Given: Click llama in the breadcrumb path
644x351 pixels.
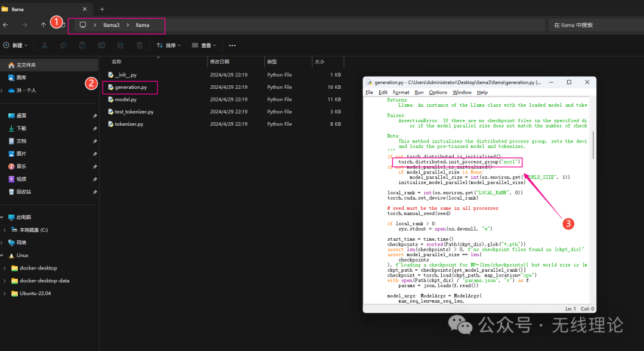Looking at the screenshot, I should 143,25.
